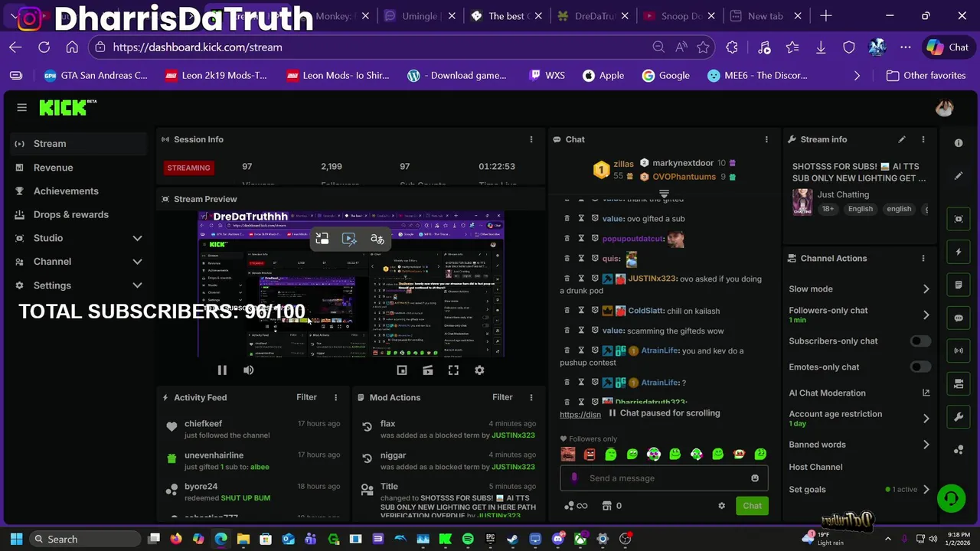Viewport: 980px width, 551px height.
Task: Open the emoji picker in message box
Action: (755, 478)
